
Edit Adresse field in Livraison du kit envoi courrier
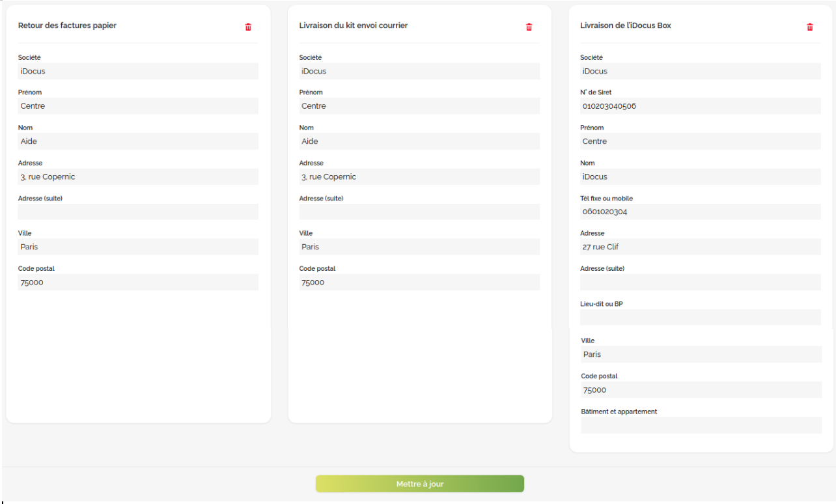419,176
